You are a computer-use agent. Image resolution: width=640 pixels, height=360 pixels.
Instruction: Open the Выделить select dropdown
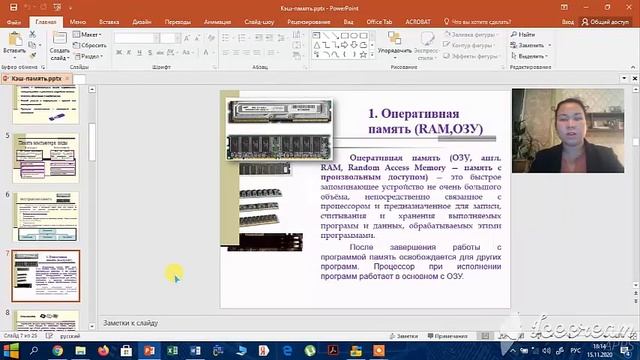529,56
